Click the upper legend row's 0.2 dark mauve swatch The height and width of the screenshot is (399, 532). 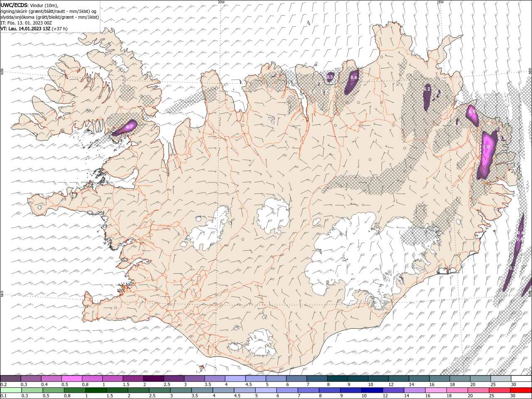[x=10, y=379]
